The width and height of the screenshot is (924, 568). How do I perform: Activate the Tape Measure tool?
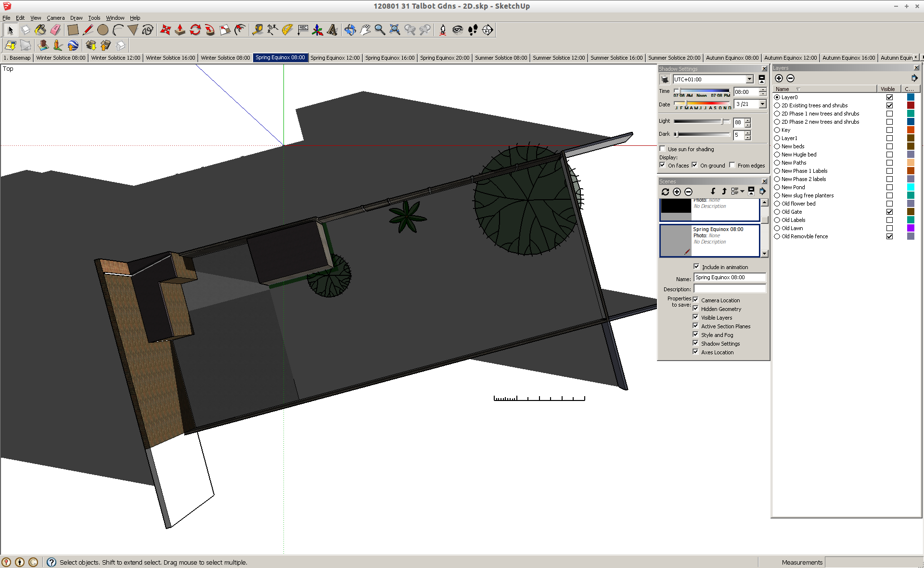[257, 30]
